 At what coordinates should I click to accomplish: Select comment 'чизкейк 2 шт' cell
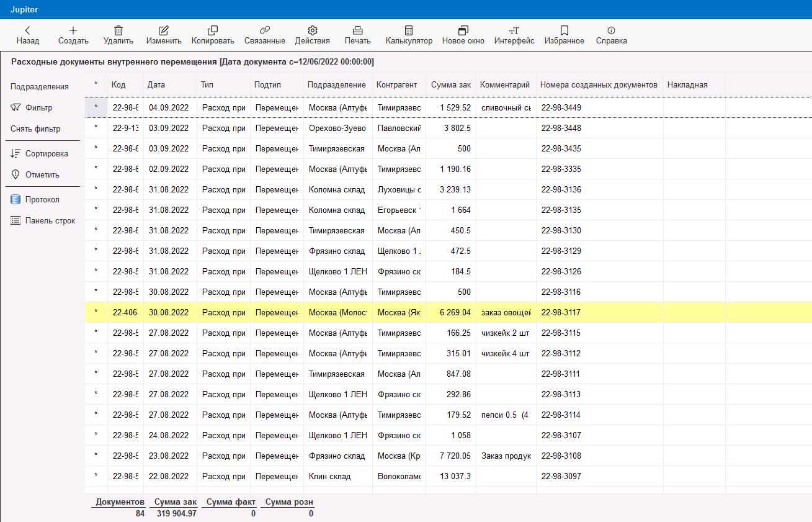506,333
